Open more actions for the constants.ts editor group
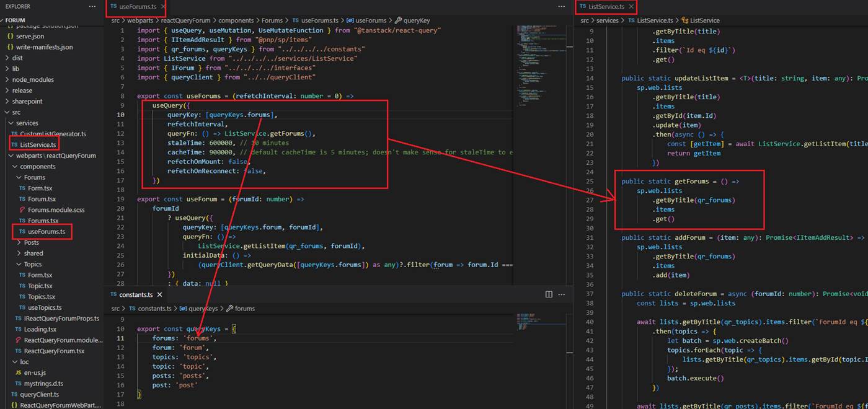Screen dimensions: 868x409 (x=562, y=294)
